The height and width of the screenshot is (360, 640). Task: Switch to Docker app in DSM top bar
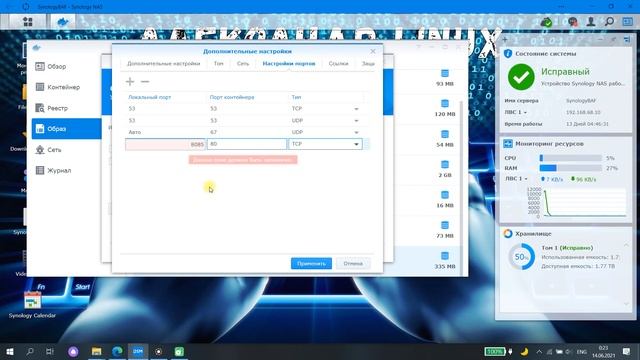[62, 21]
